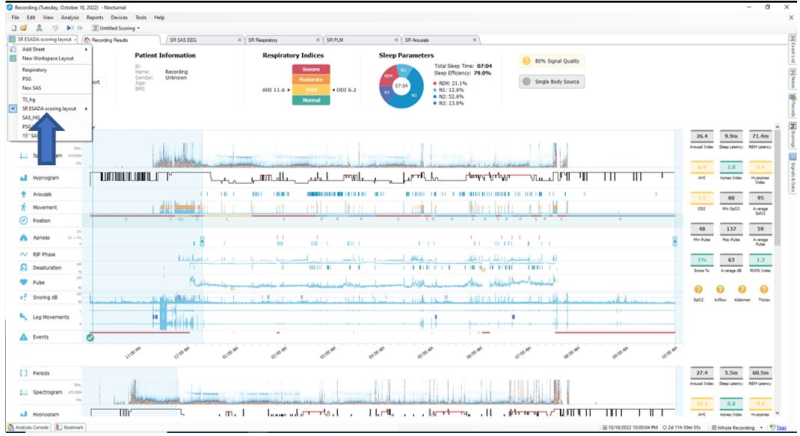
Task: Click the Desaturation icon
Action: pyautogui.click(x=23, y=268)
